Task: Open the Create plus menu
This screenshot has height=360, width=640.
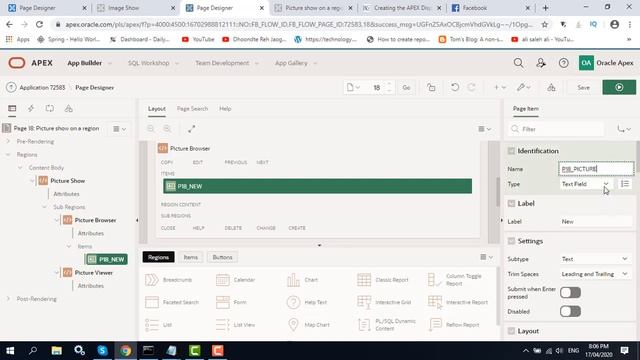Action: pyautogui.click(x=500, y=87)
